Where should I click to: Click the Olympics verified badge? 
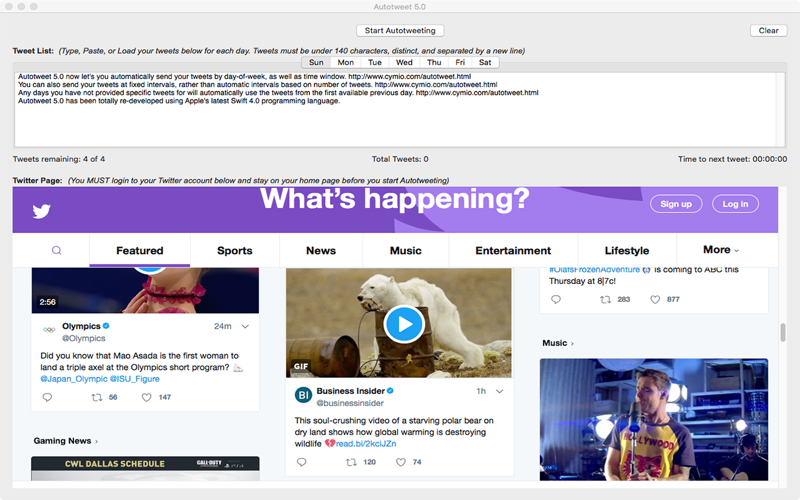(x=106, y=326)
